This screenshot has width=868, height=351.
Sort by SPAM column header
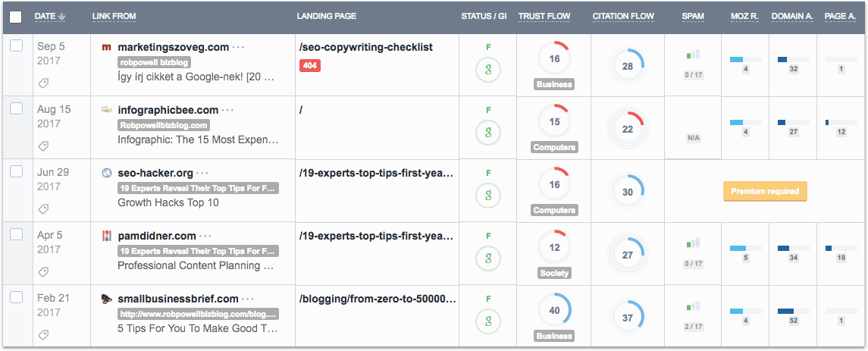(x=693, y=17)
